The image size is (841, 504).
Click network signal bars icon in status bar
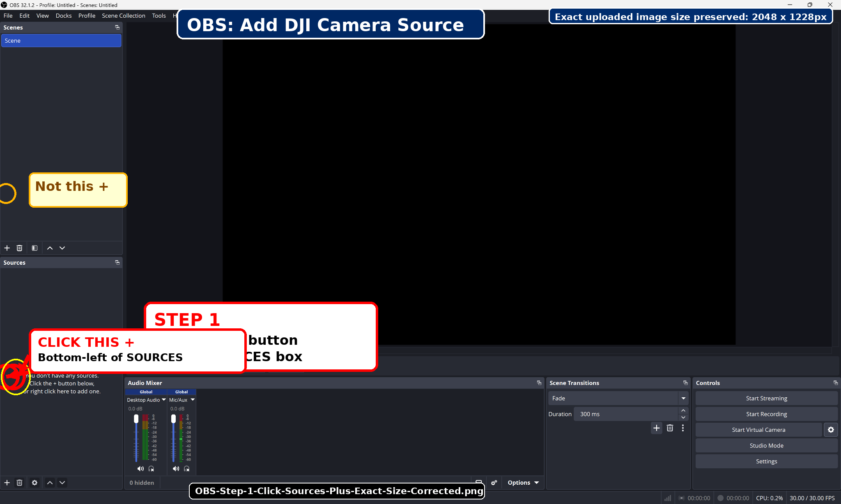(x=668, y=498)
